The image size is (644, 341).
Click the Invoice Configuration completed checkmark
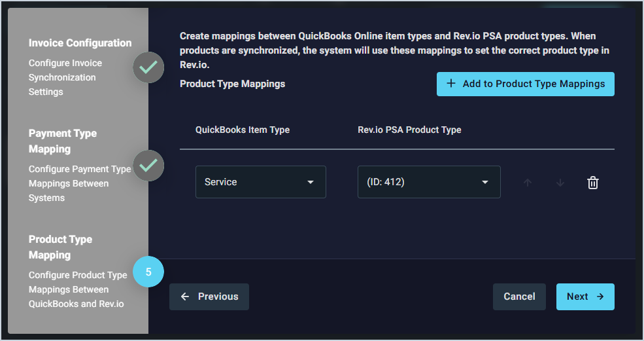[x=148, y=67]
